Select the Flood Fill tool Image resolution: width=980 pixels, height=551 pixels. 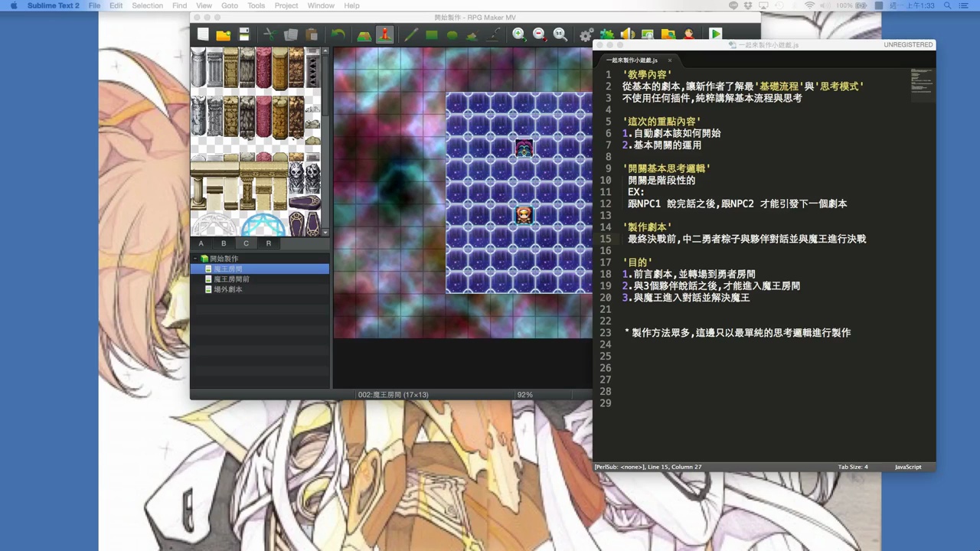coord(472,34)
